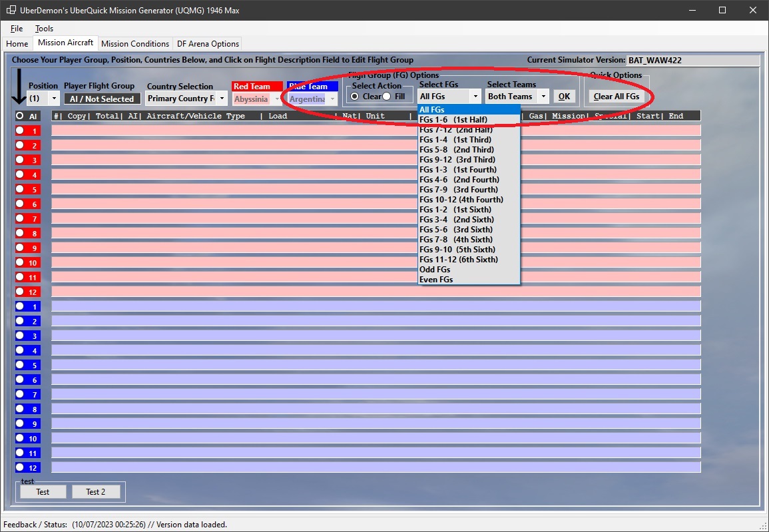The image size is (769, 532).
Task: Click the Red Team label
Action: [x=257, y=87]
